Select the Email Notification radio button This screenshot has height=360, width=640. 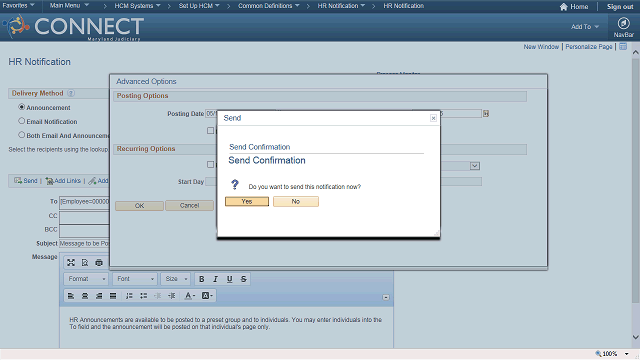tap(22, 121)
